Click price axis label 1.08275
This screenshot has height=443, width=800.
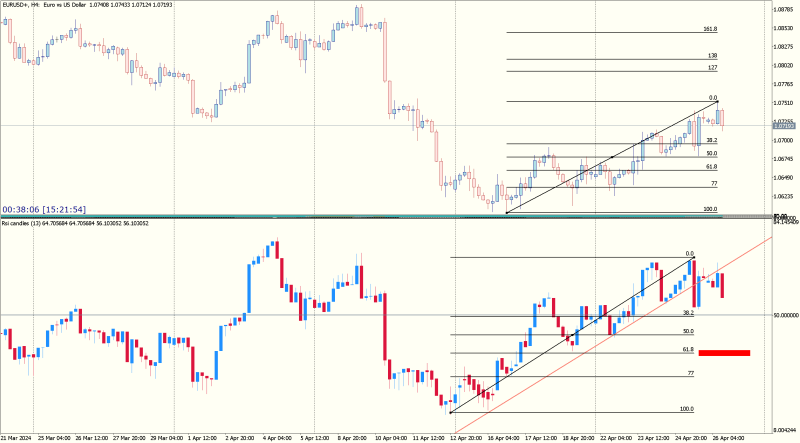tap(783, 46)
